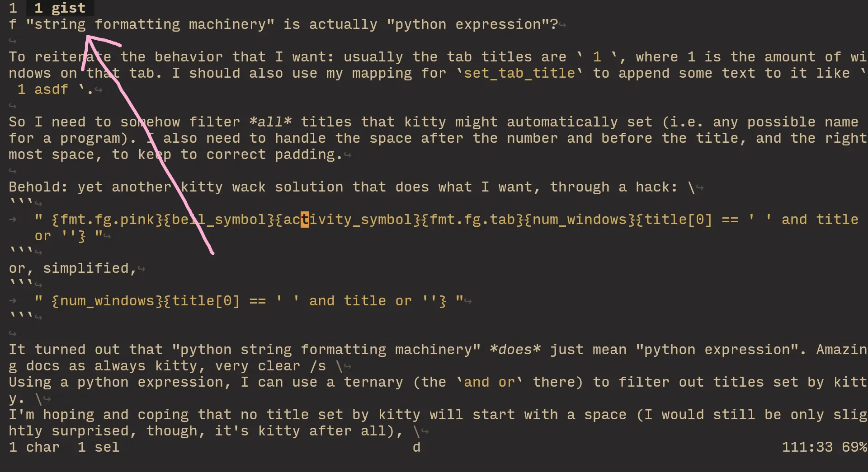Click the tip of the pink arrow
Screen dimensions: 868x472
click(x=87, y=37)
